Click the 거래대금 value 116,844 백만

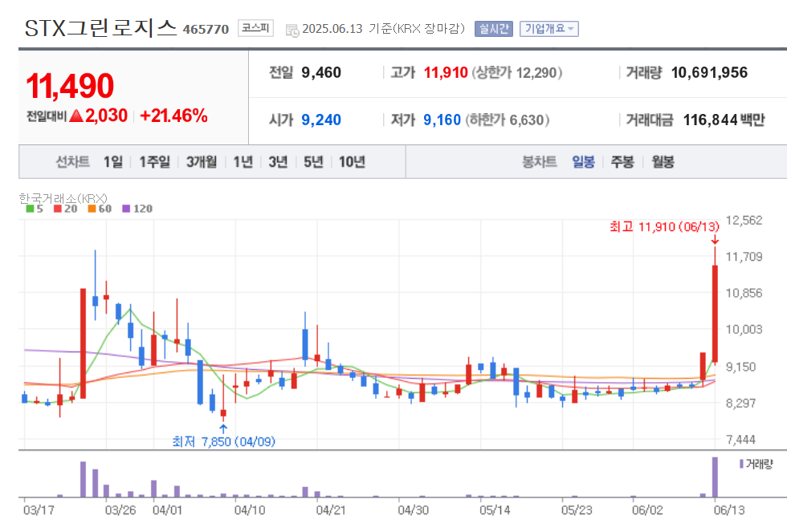(x=724, y=120)
